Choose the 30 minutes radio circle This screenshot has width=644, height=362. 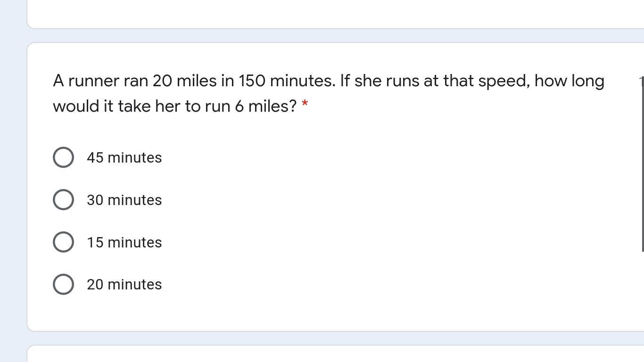63,200
